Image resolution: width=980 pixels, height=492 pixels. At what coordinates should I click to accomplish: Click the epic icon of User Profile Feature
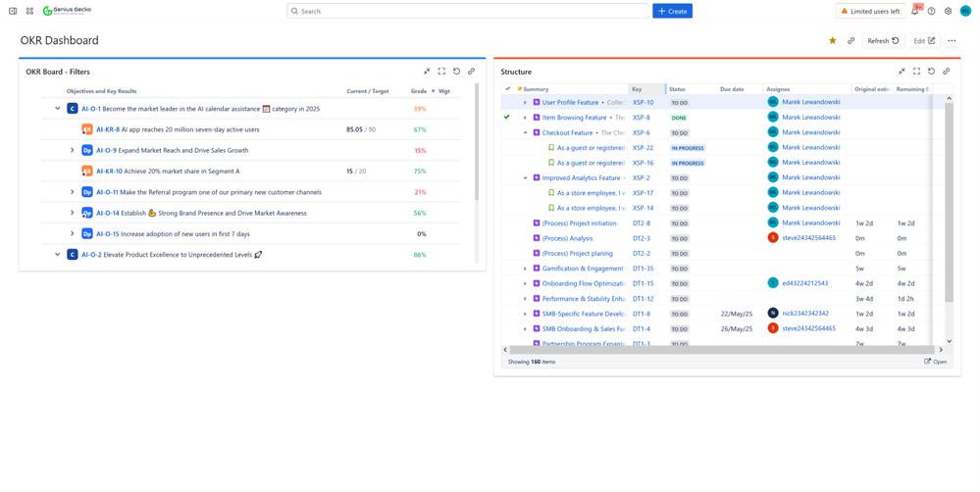coord(537,102)
